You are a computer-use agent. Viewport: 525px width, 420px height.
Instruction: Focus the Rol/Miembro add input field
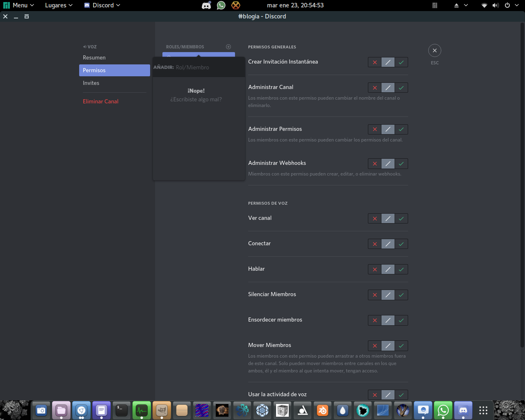(x=210, y=67)
